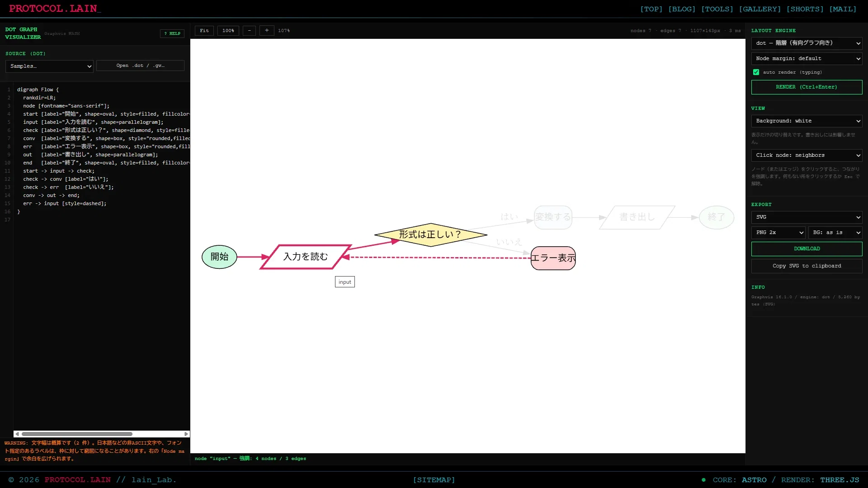Click the PROTOCOL.LAIN site logo
Image resolution: width=868 pixels, height=488 pixels.
coord(55,9)
